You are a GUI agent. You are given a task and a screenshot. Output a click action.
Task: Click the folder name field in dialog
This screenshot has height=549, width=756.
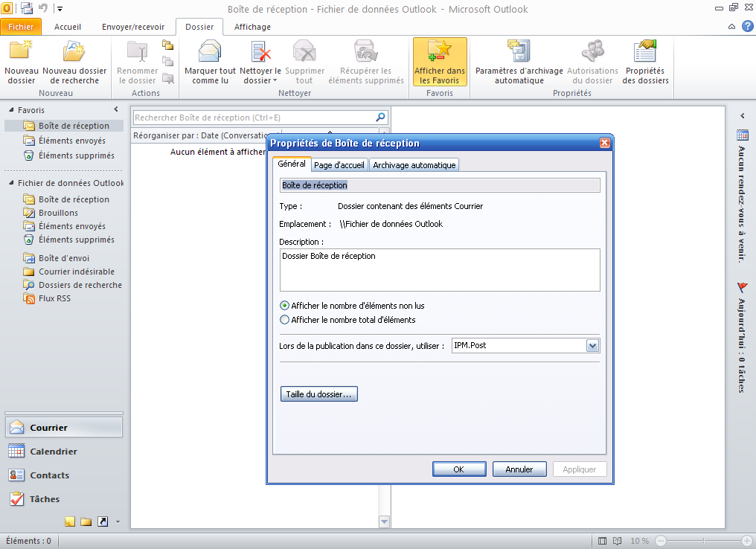click(440, 185)
